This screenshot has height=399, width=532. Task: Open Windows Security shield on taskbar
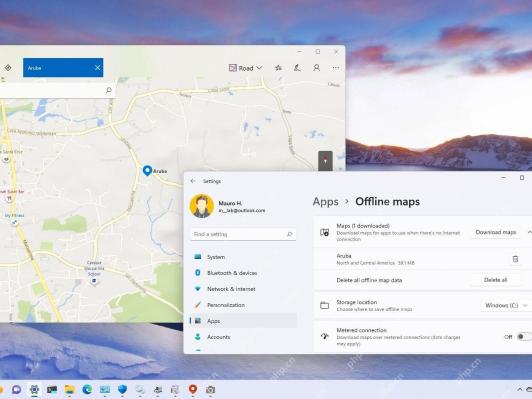(122, 390)
